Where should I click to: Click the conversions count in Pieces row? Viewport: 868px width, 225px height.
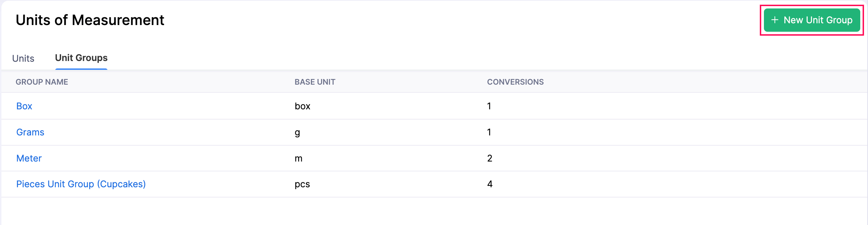pyautogui.click(x=490, y=184)
